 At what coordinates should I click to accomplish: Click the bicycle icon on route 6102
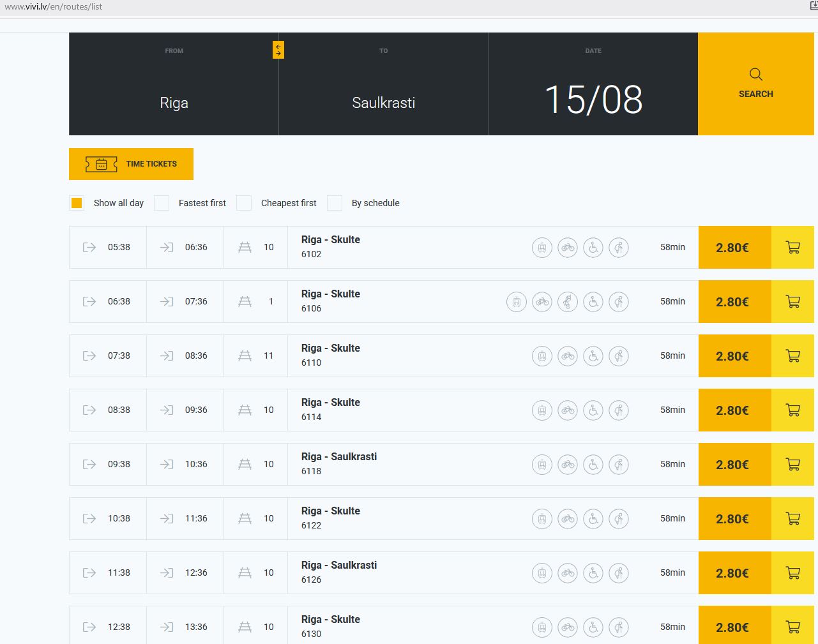[x=568, y=248]
